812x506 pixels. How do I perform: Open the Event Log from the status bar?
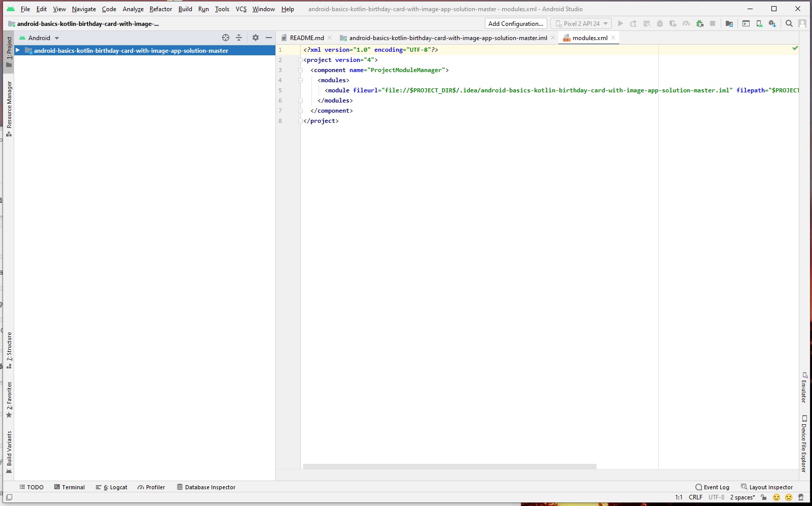716,487
